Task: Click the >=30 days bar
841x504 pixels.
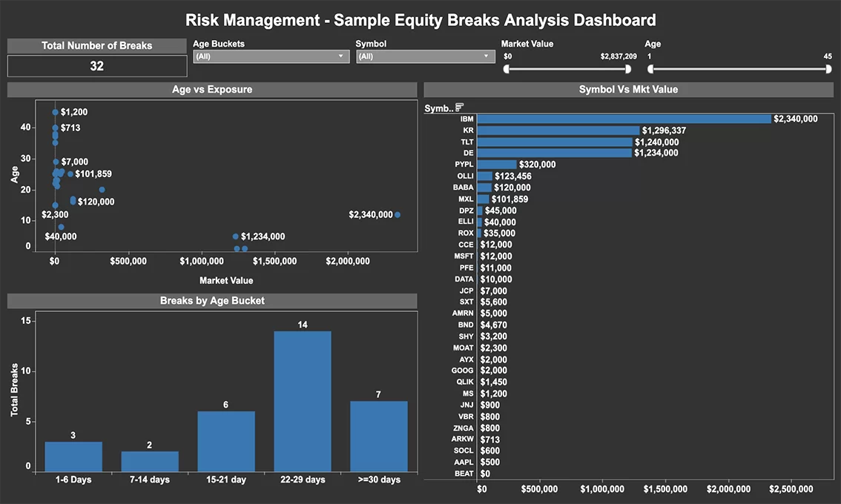Action: (x=379, y=437)
